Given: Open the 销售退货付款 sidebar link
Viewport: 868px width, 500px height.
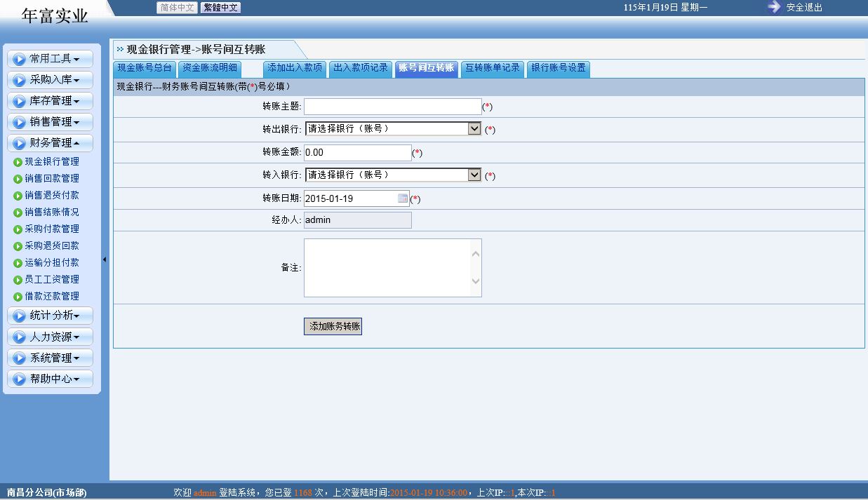Looking at the screenshot, I should pos(52,196).
